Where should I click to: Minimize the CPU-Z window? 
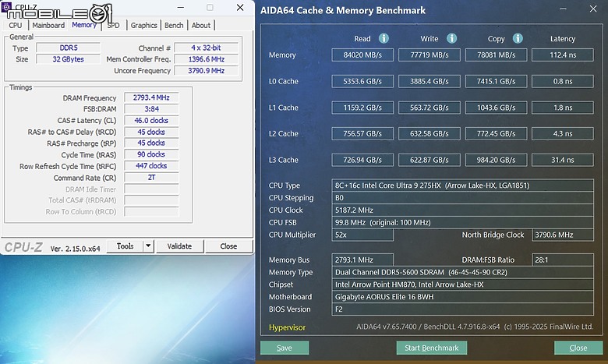pyautogui.click(x=181, y=7)
